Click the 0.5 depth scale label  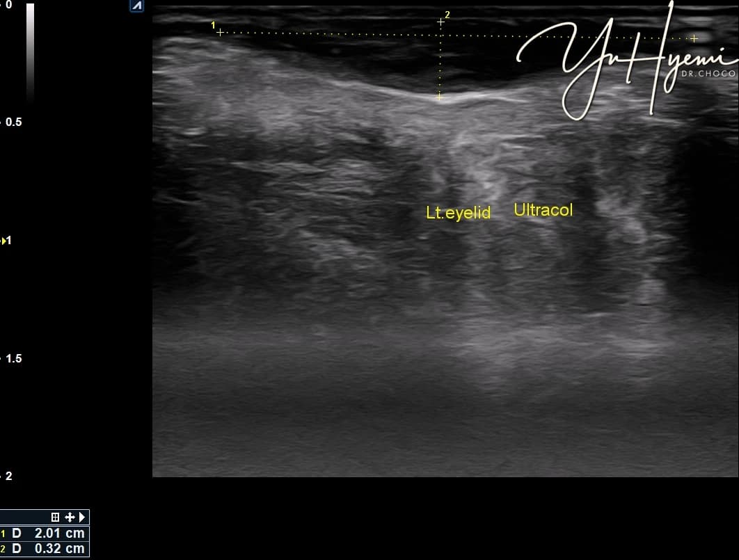tap(14, 122)
